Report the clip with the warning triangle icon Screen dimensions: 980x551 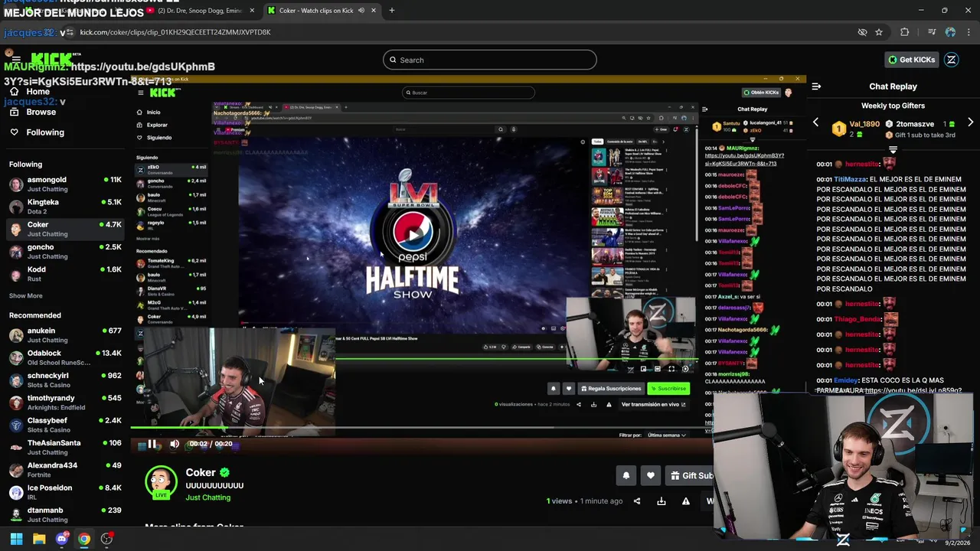pos(686,501)
